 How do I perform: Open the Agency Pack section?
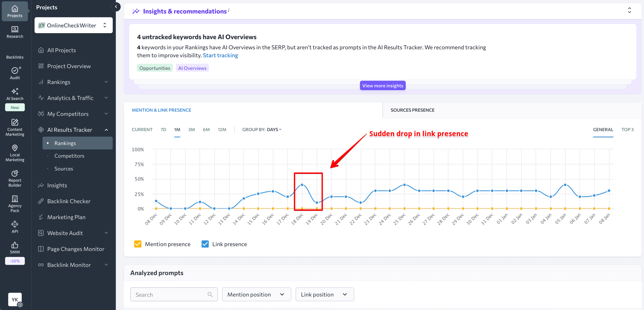(15, 204)
